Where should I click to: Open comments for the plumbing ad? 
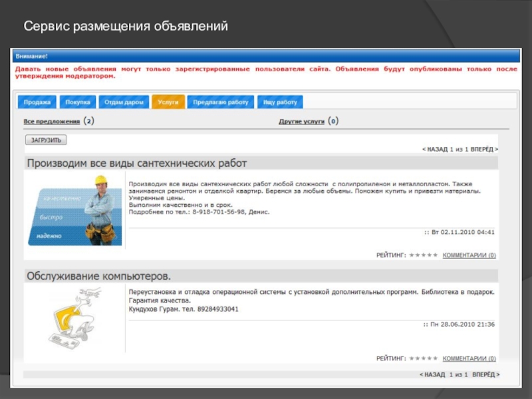pos(469,255)
